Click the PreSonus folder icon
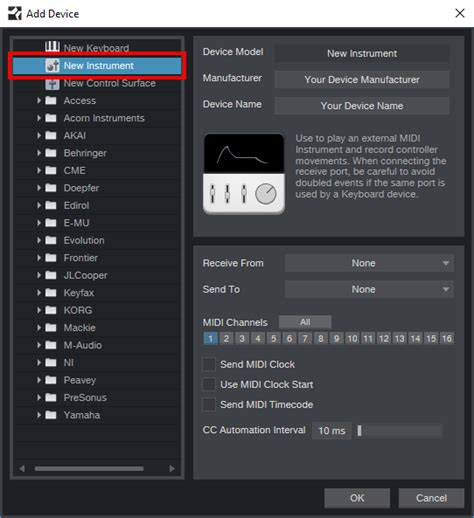 pyautogui.click(x=51, y=397)
